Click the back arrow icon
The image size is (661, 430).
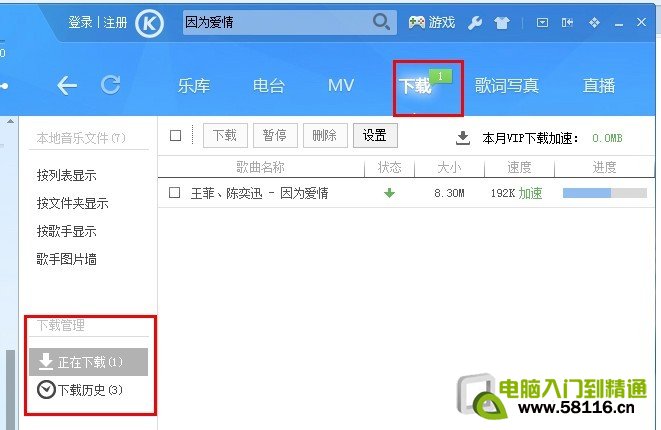click(67, 86)
